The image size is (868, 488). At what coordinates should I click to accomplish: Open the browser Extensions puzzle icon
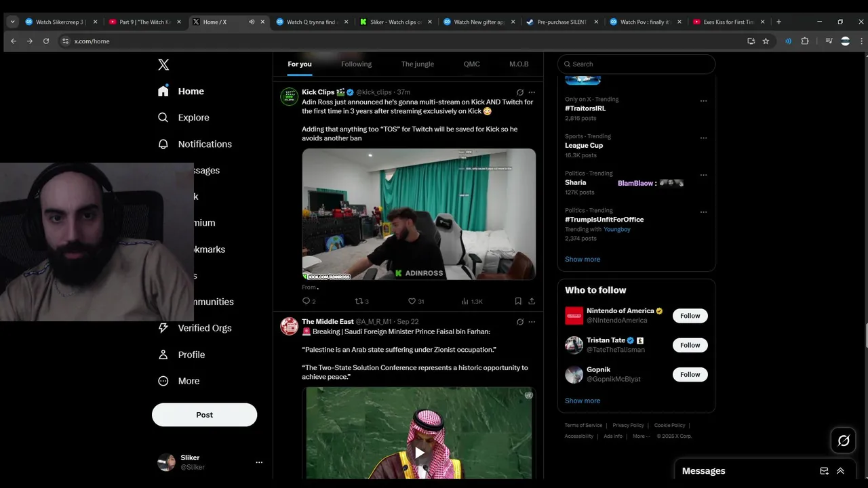click(x=805, y=41)
